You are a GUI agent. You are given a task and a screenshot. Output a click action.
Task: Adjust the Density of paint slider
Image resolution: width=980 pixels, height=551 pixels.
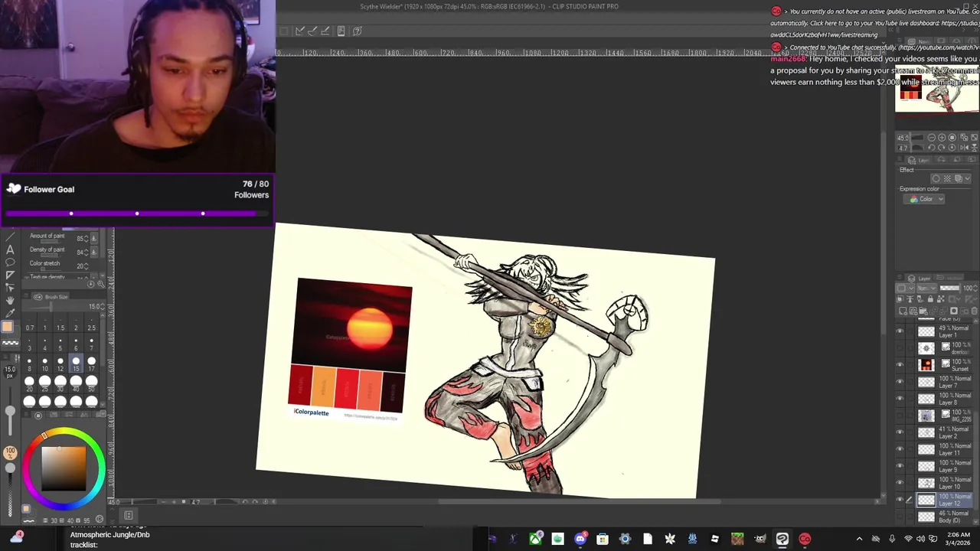click(x=51, y=256)
